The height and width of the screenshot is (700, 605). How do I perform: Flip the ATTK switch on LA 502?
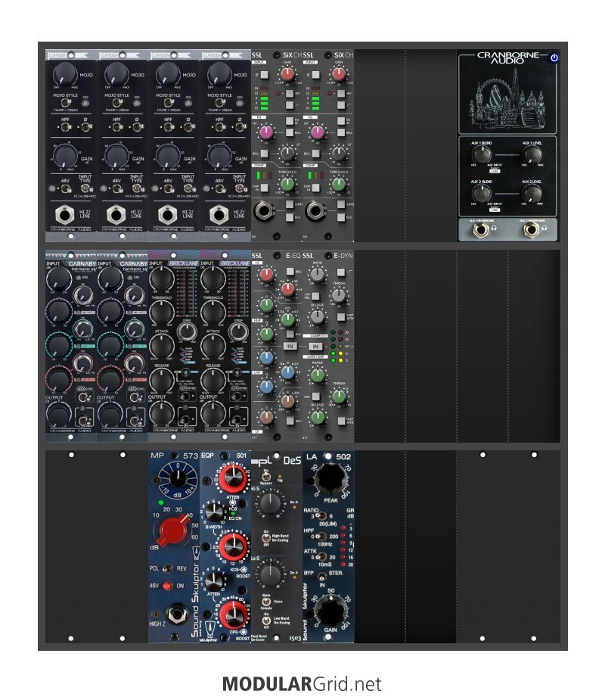click(x=321, y=557)
